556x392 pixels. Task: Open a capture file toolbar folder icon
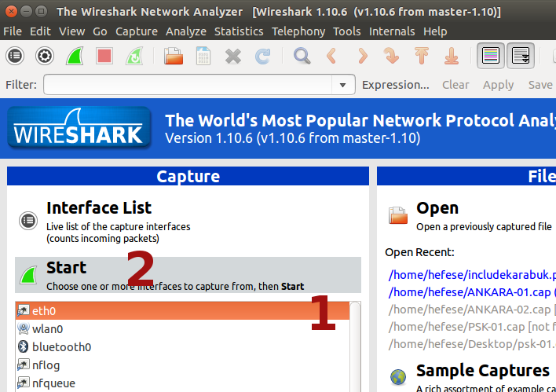(174, 56)
